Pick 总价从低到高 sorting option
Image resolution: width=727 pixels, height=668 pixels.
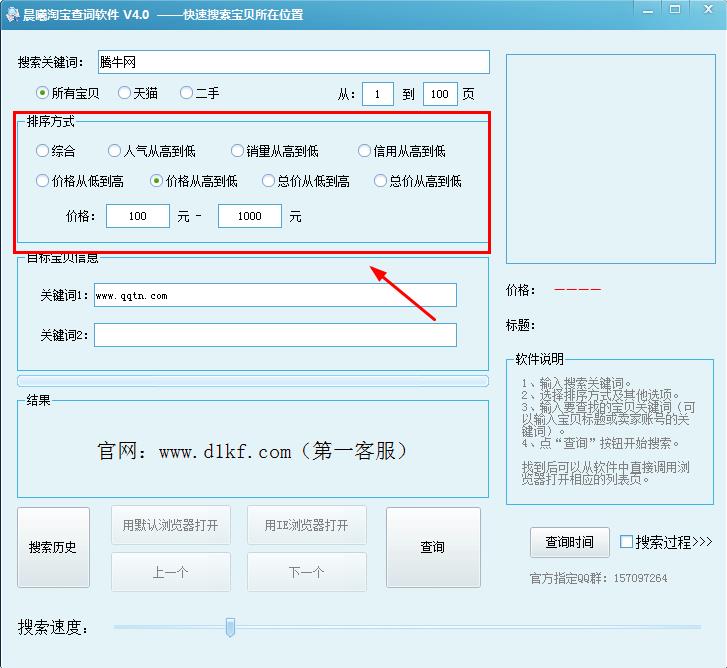click(x=268, y=181)
